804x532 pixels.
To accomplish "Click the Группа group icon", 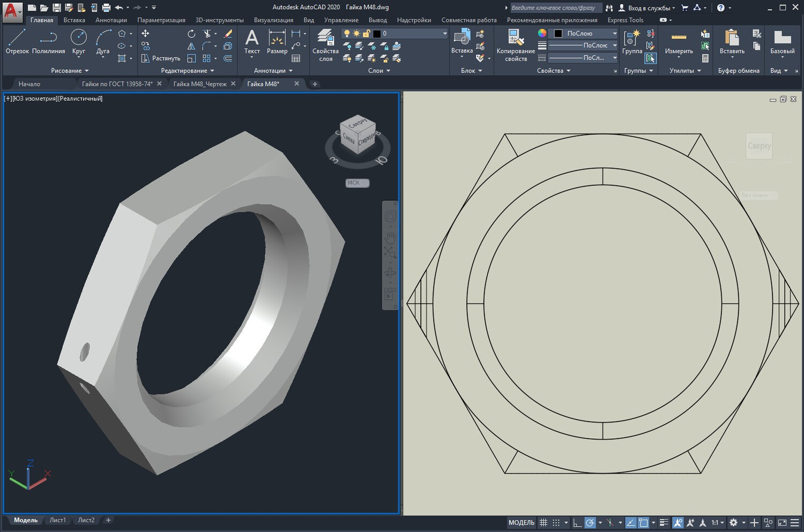I will pos(632,42).
